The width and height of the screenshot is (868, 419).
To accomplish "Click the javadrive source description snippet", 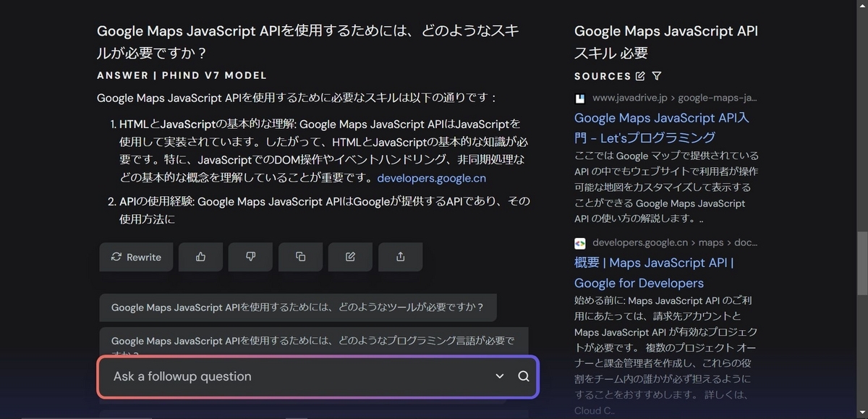I will pos(667,187).
